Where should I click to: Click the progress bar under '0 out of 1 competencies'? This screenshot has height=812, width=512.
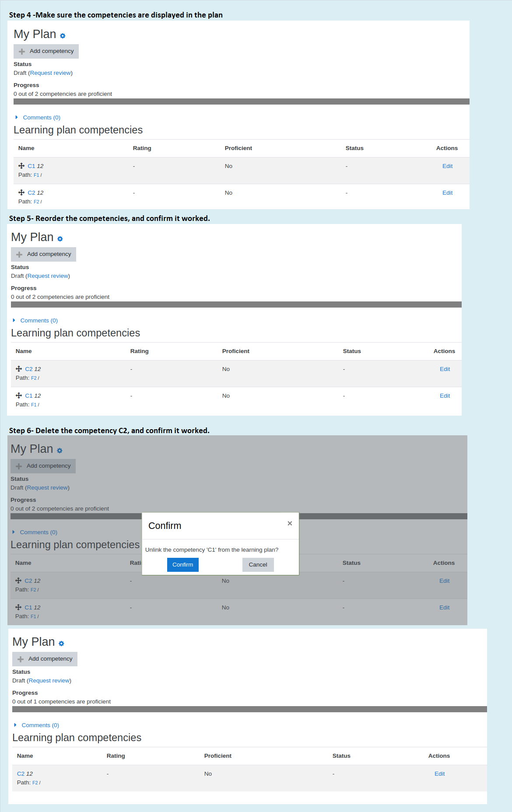pyautogui.click(x=249, y=709)
